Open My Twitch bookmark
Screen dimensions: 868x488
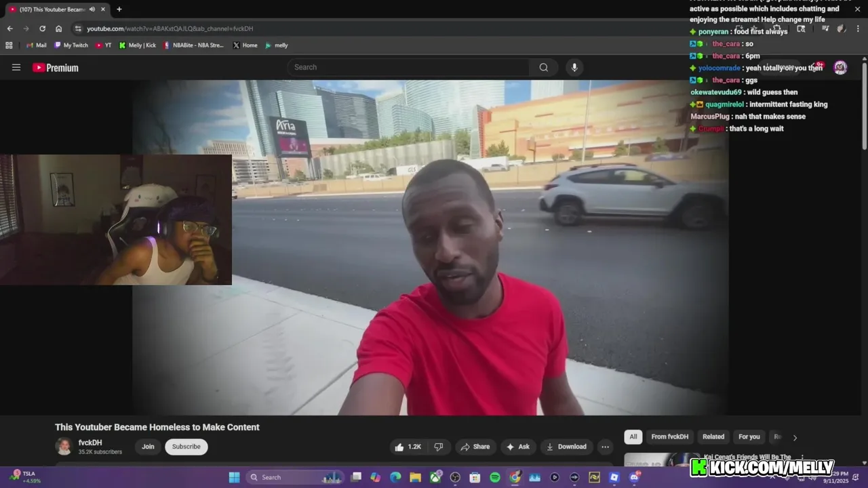[x=71, y=45]
